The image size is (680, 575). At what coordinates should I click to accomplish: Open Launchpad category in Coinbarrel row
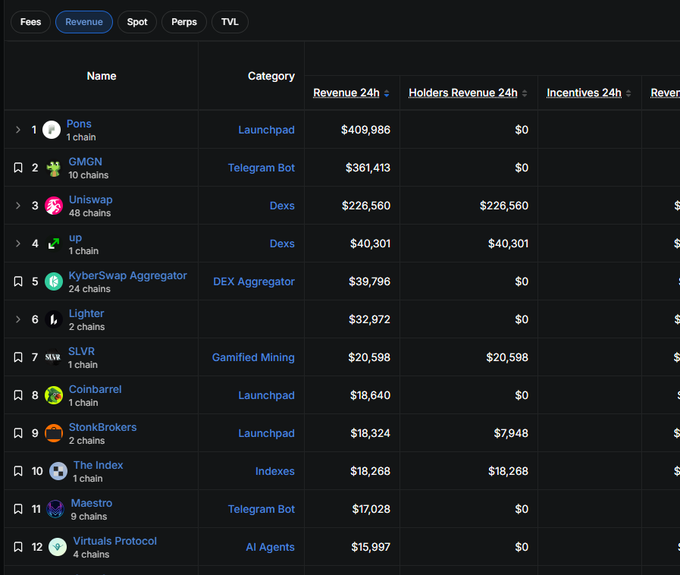click(x=266, y=395)
